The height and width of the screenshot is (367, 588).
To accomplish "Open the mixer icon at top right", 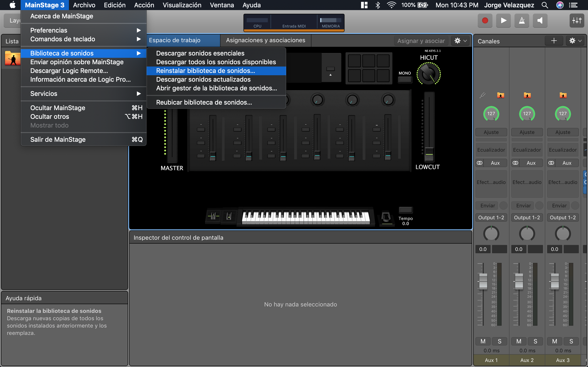I will point(577,20).
